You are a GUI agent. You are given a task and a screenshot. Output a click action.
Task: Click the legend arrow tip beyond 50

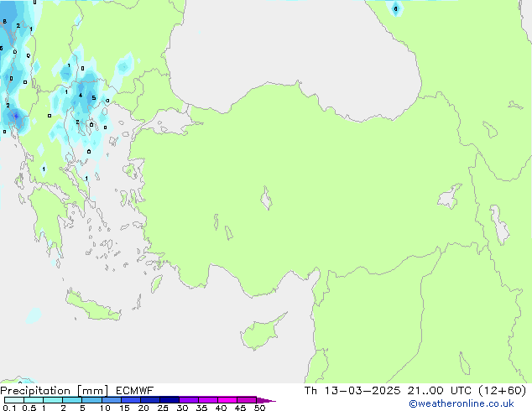(268, 401)
